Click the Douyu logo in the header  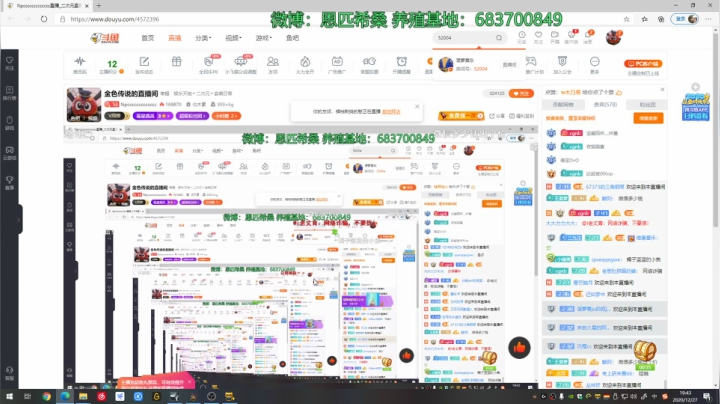pos(105,38)
